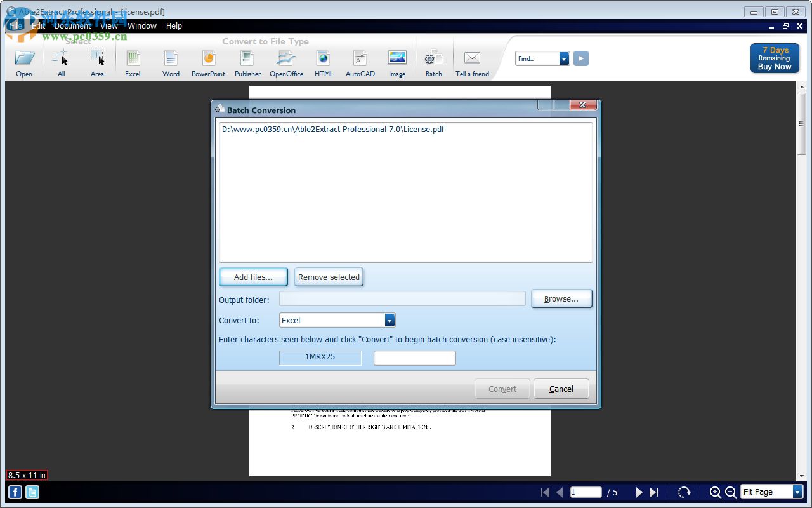Open the Convert to Excel dropdown
812x508 pixels.
390,320
